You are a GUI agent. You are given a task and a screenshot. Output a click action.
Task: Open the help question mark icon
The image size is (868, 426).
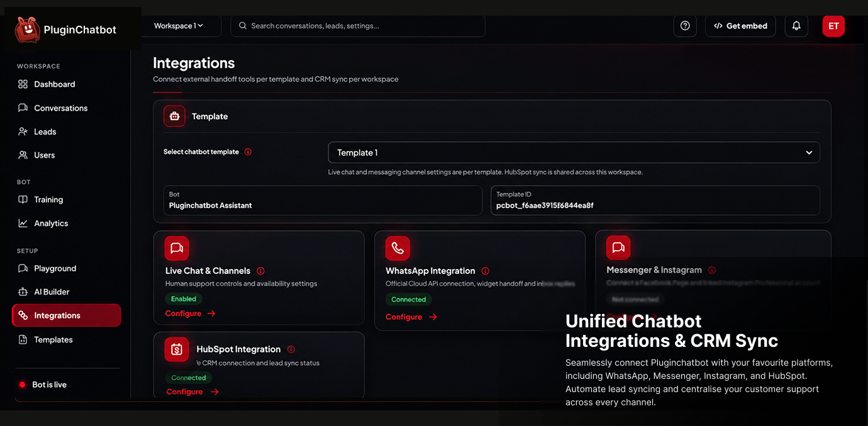(685, 26)
